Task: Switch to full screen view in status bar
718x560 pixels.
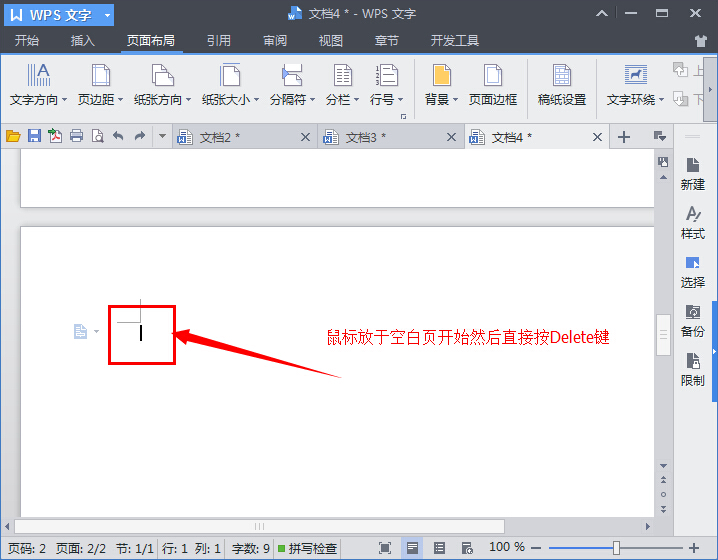Action: pyautogui.click(x=385, y=548)
